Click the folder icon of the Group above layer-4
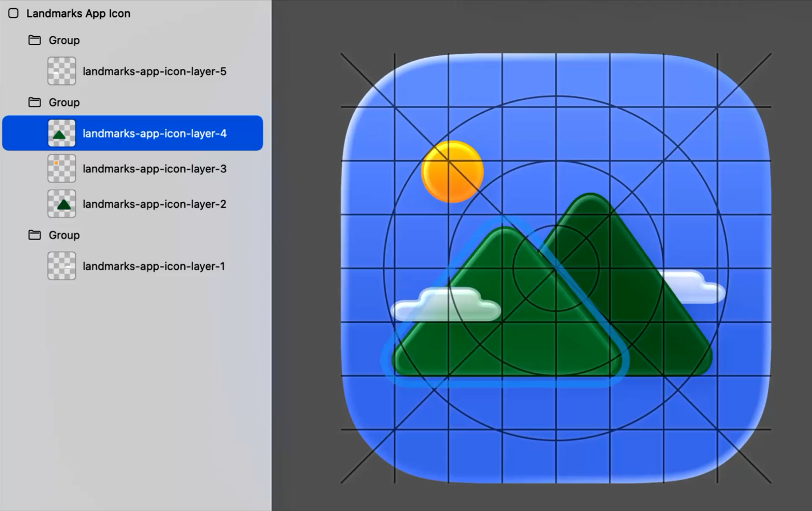The image size is (812, 511). tap(35, 102)
